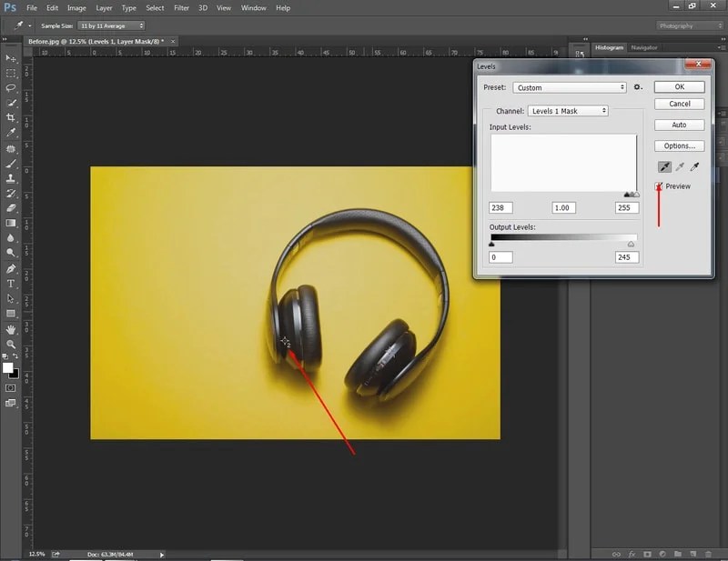Viewport: 728px width, 561px height.
Task: Select the Clone Stamp tool
Action: (10, 178)
